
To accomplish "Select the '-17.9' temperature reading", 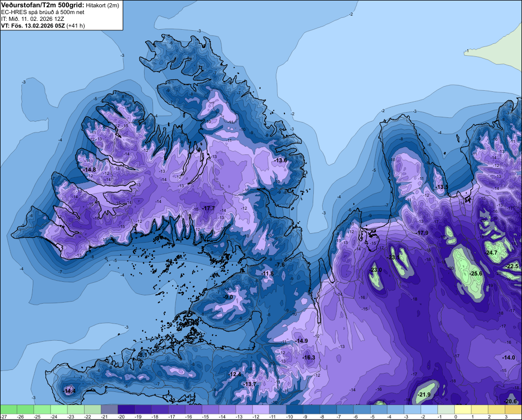I will (422, 233).
